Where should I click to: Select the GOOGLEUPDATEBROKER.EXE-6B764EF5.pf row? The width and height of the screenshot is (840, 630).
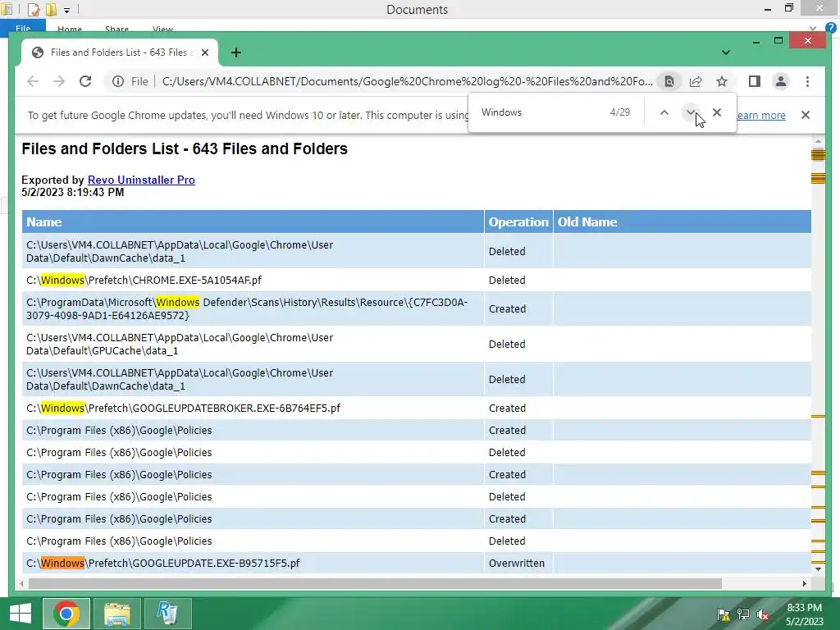[416, 409]
